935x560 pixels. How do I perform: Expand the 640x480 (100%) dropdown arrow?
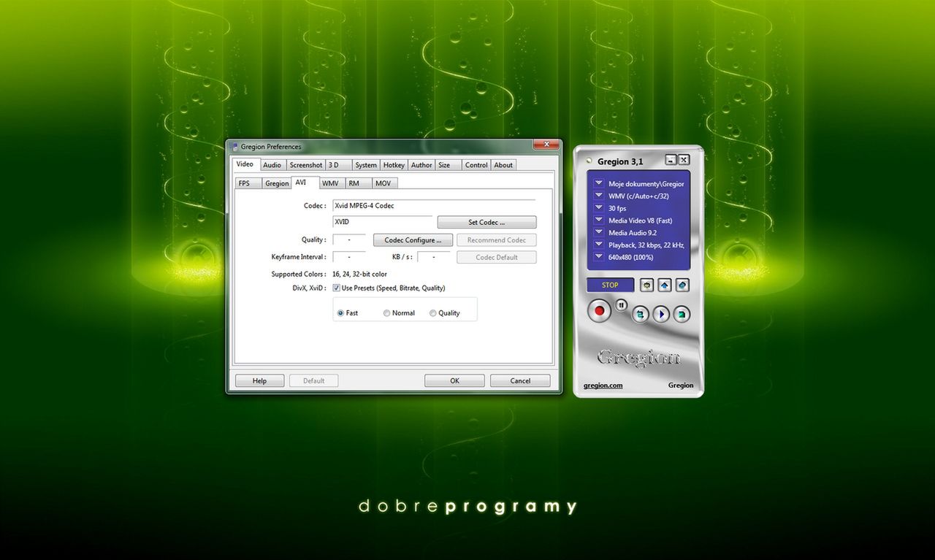[598, 256]
